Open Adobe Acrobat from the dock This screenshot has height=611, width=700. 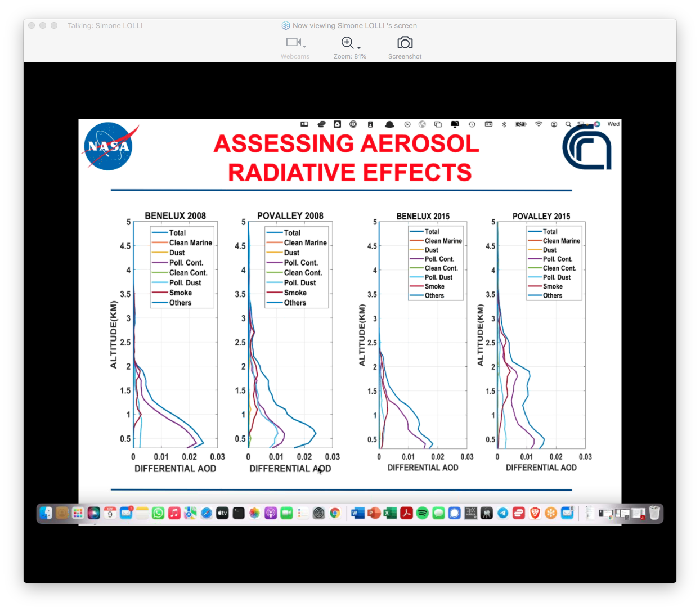406,513
